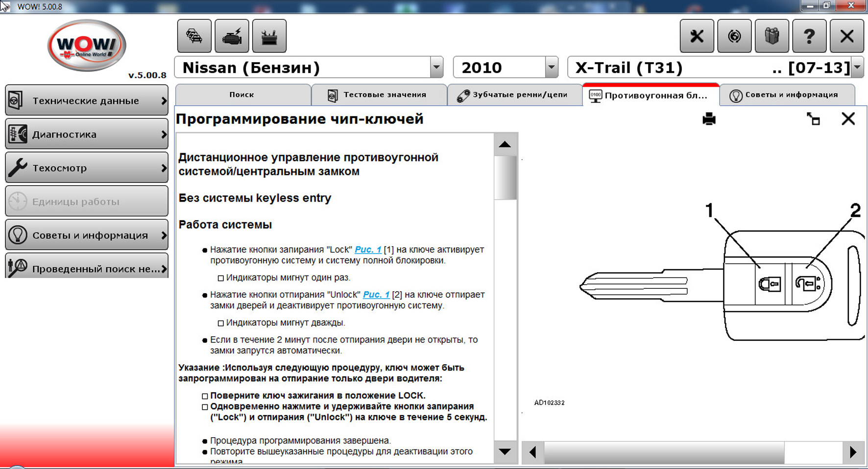Open the X-Trail (T31) model dropdown
The width and height of the screenshot is (868, 469).
pos(857,68)
